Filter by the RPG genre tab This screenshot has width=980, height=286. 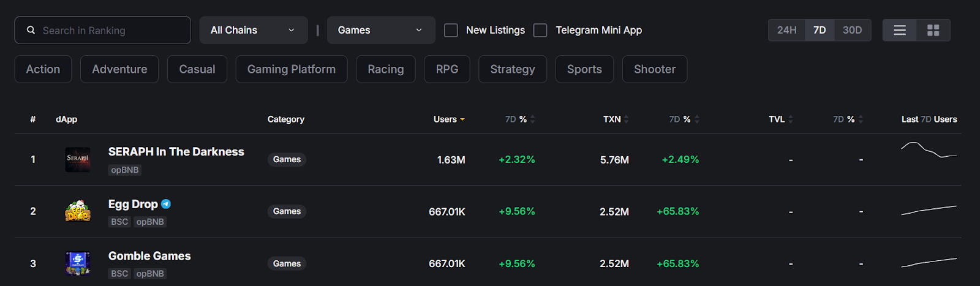[447, 69]
